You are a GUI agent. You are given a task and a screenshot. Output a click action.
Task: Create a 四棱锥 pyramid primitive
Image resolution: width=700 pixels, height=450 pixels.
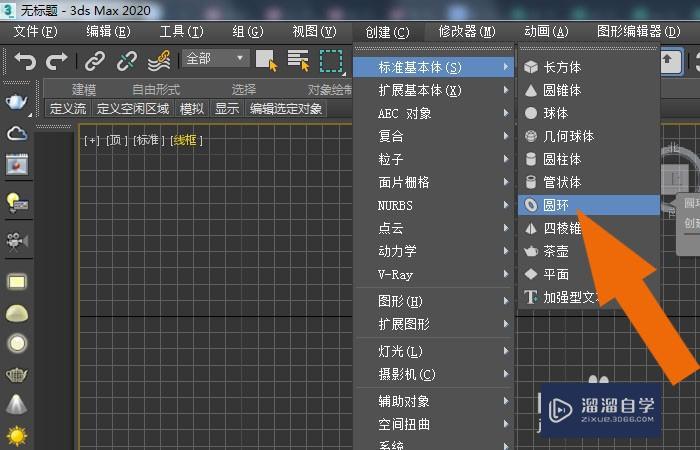pos(588,229)
